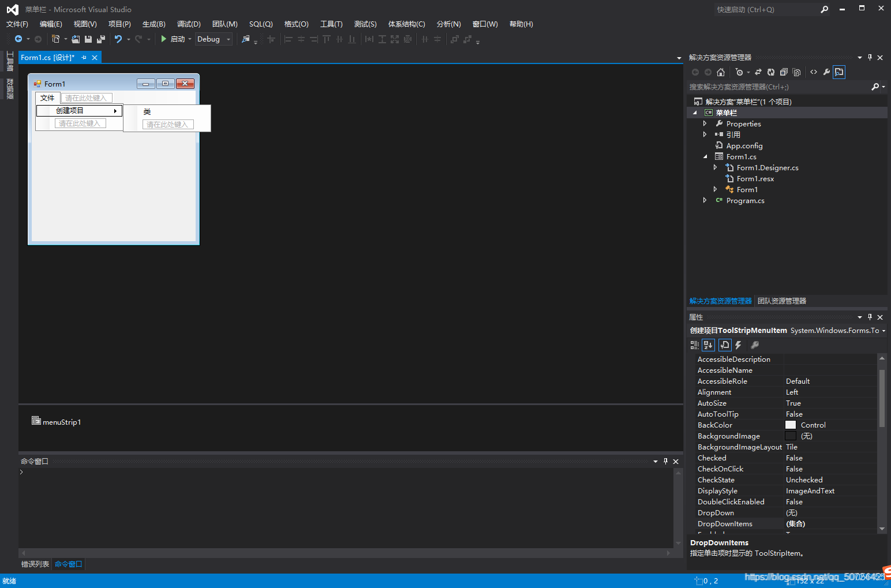This screenshot has height=588, width=891.
Task: Expand the 引用 references node
Action: point(705,134)
